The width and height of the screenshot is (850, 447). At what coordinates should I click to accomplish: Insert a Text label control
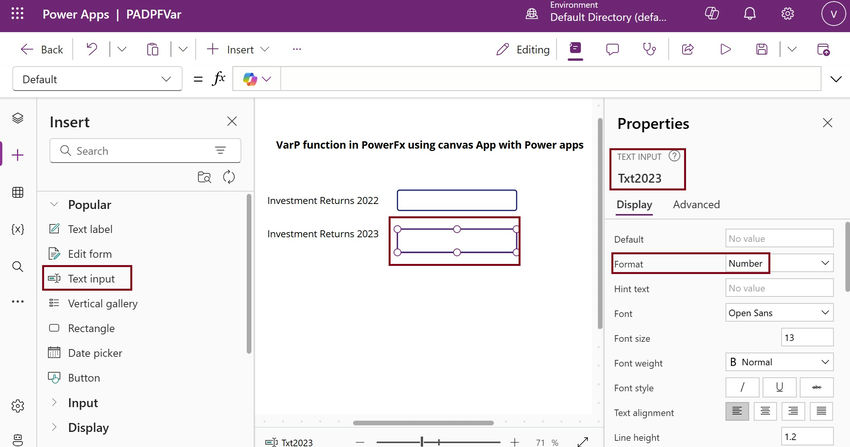point(81,229)
